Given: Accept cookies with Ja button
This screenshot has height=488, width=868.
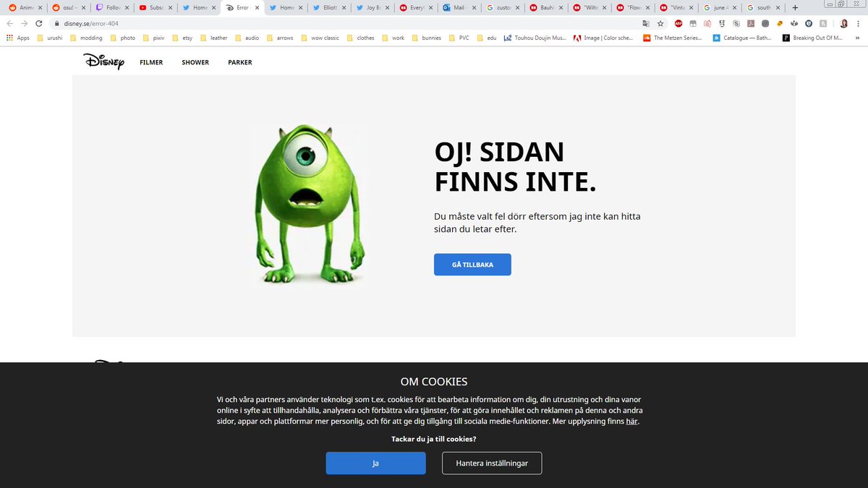Looking at the screenshot, I should [375, 463].
